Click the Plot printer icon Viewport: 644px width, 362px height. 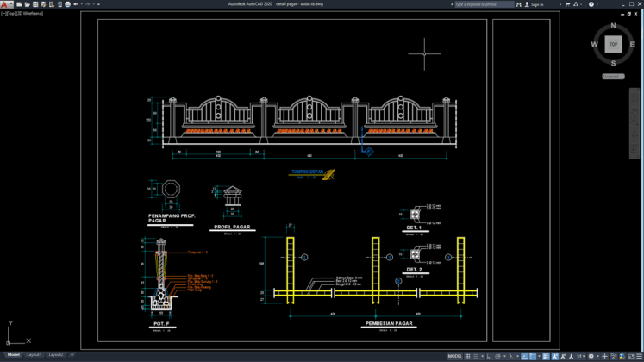click(67, 4)
